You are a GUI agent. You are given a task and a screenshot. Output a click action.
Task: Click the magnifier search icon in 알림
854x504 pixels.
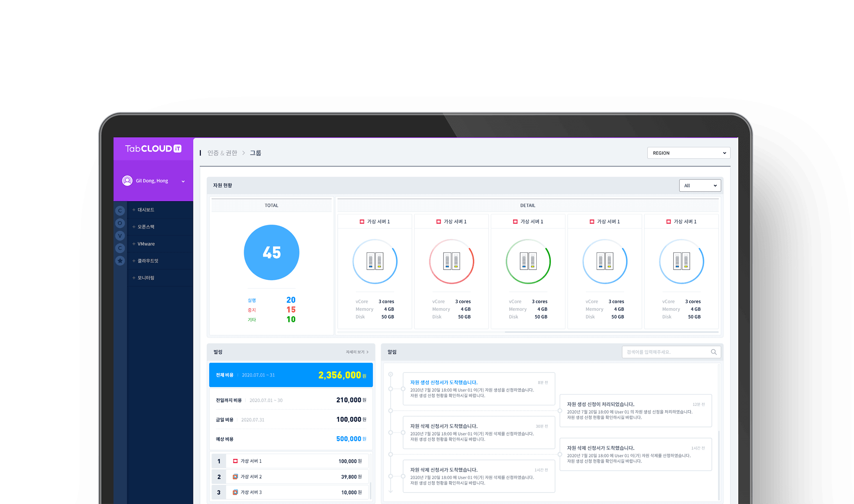point(714,352)
